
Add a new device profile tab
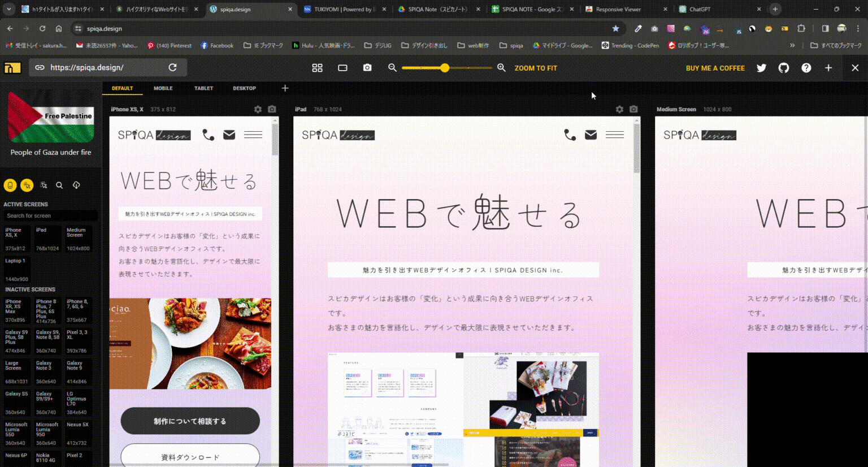tap(285, 88)
